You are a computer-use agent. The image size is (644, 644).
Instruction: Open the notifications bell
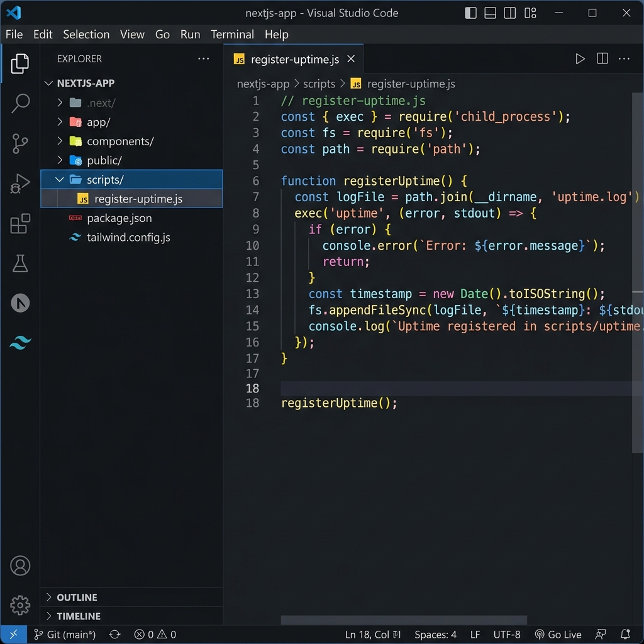pos(626,635)
